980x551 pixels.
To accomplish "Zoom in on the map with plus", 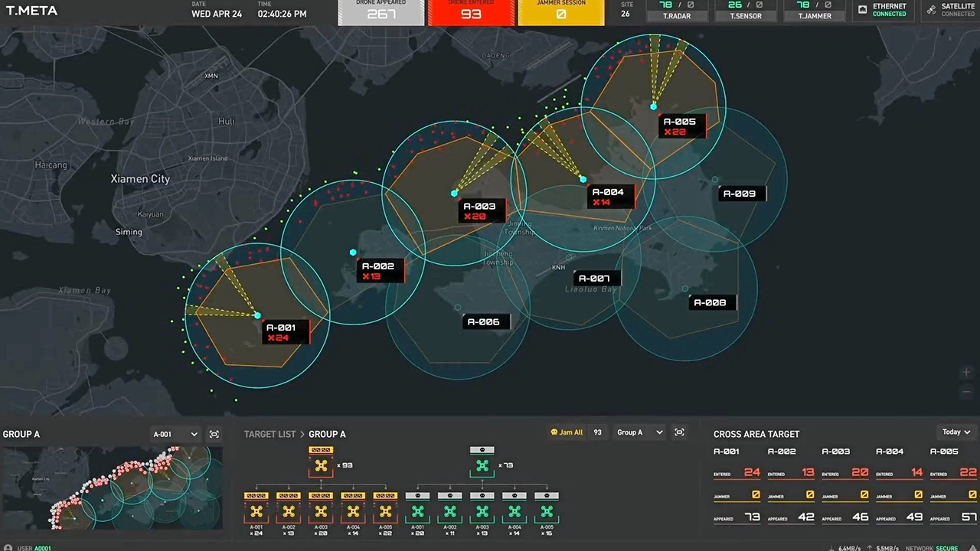I will (x=966, y=373).
